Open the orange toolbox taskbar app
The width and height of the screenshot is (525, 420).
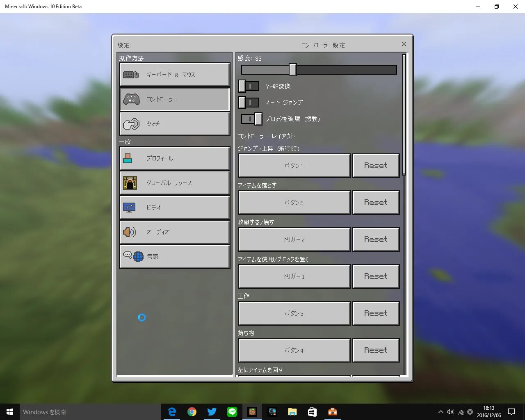coord(332,412)
